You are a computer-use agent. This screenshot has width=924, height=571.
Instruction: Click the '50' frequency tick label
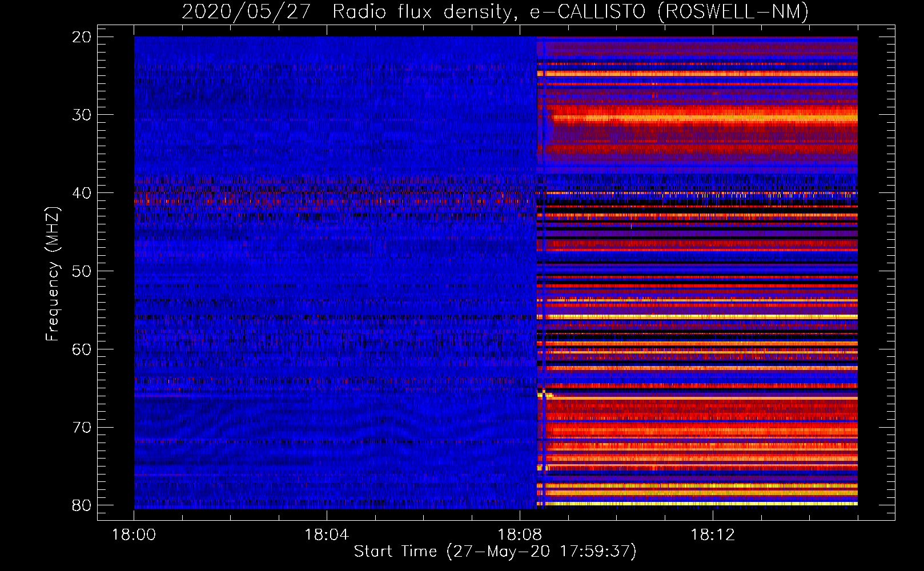[x=82, y=271]
